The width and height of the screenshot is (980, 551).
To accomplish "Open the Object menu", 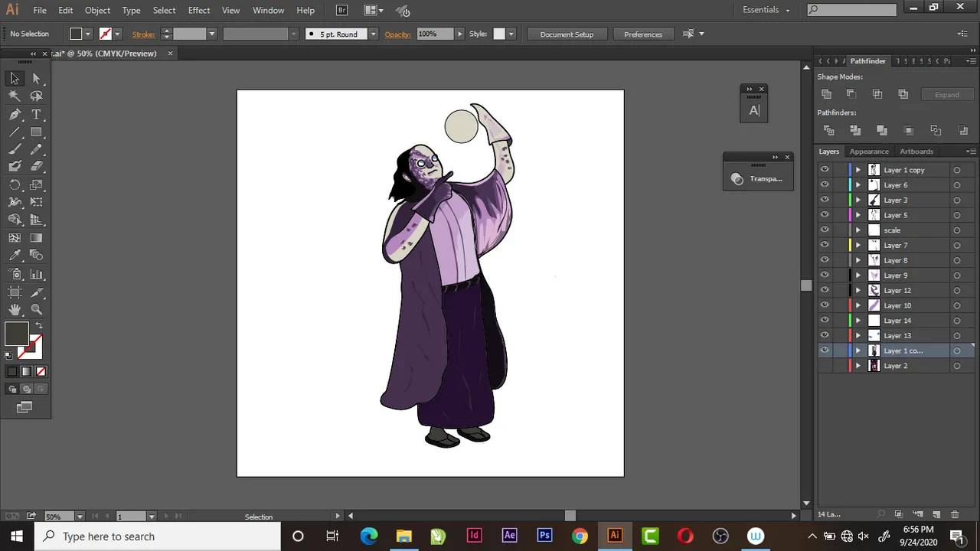I will pos(97,10).
